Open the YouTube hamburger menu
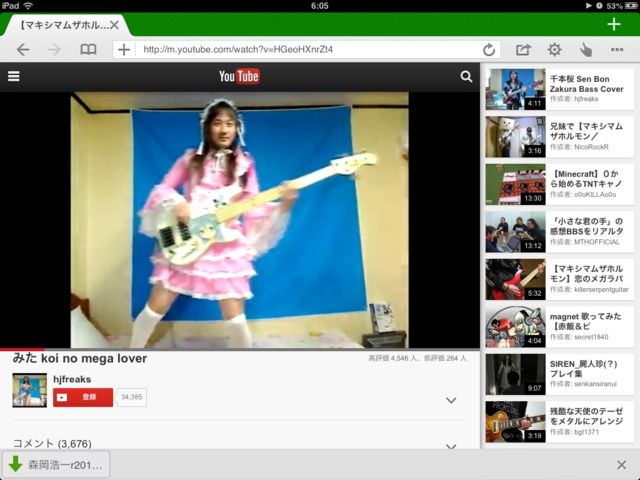The width and height of the screenshot is (640, 480). click(14, 76)
